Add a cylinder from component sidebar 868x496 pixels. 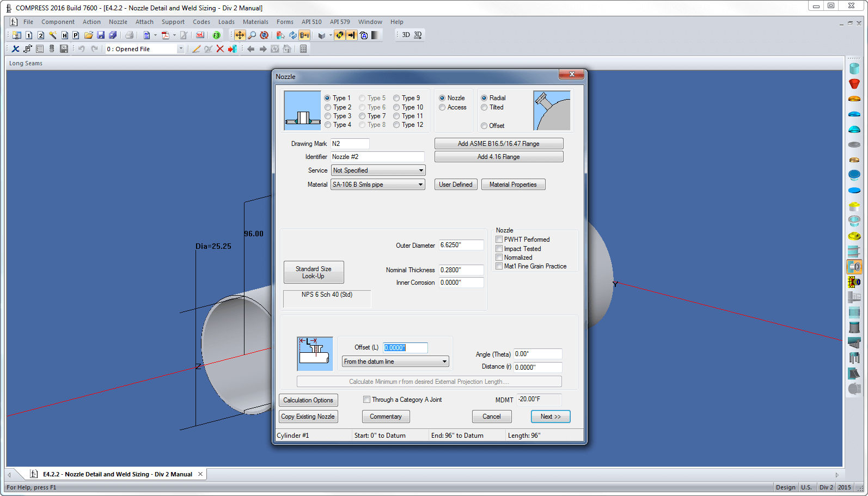(x=854, y=69)
